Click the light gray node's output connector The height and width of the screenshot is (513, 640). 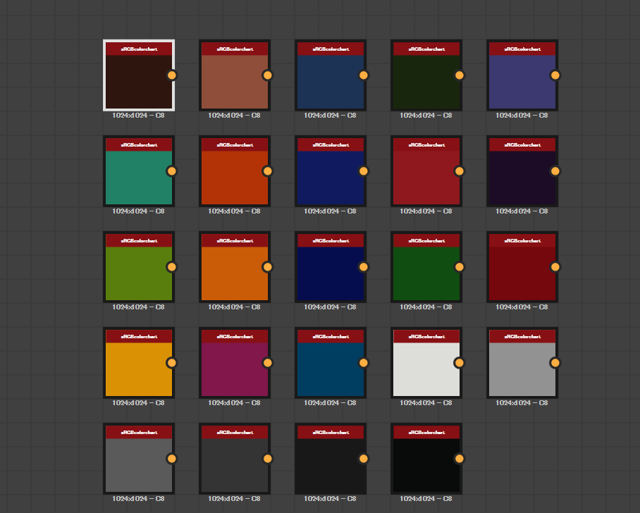[555, 363]
